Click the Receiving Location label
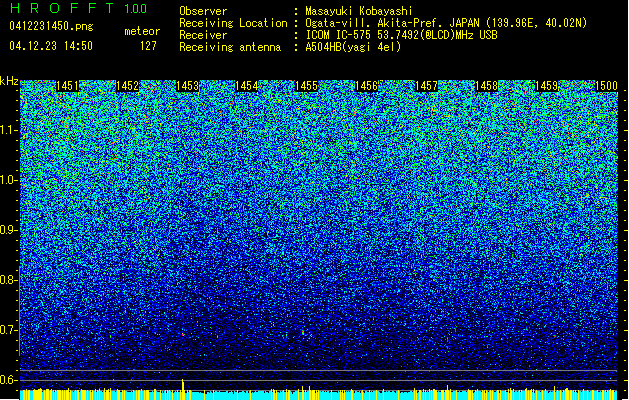The image size is (629, 400). 233,23
